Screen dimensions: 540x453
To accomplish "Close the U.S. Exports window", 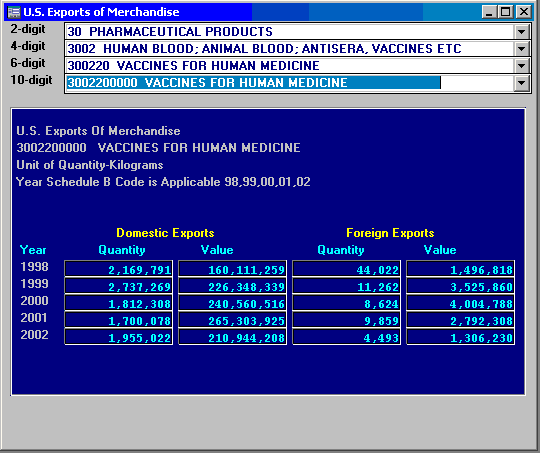I will coord(523,12).
